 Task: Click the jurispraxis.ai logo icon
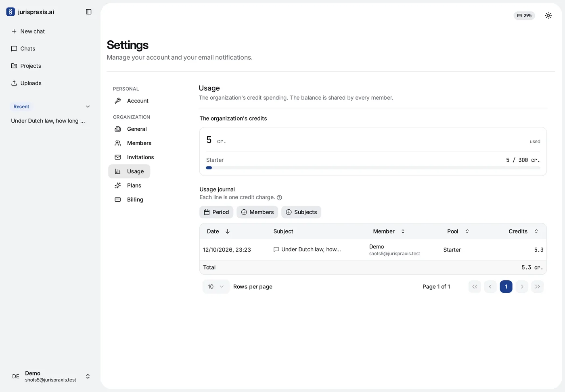tap(10, 12)
